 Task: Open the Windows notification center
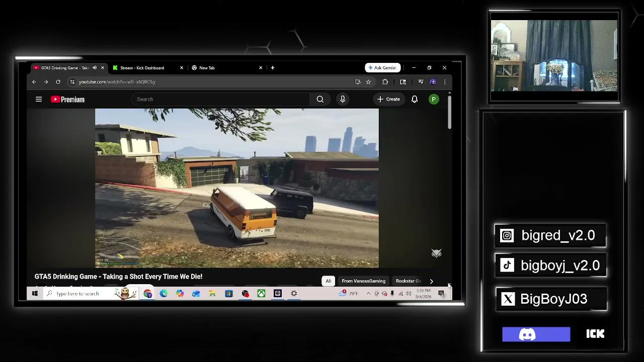441,294
